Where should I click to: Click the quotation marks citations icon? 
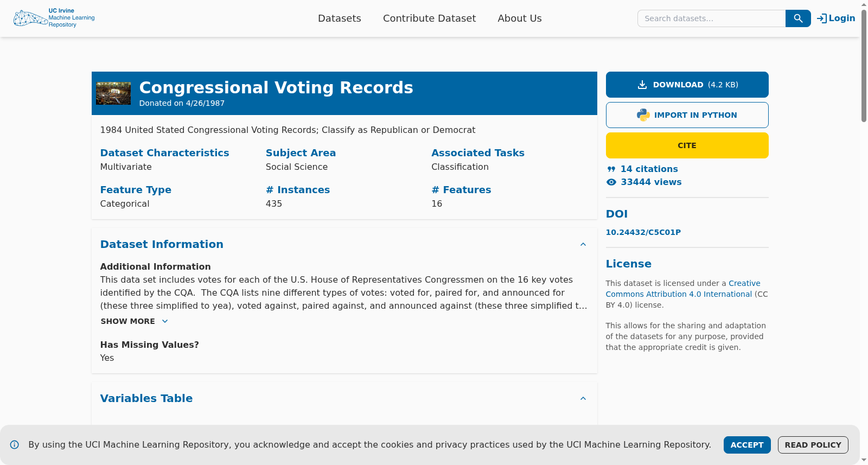pyautogui.click(x=611, y=169)
